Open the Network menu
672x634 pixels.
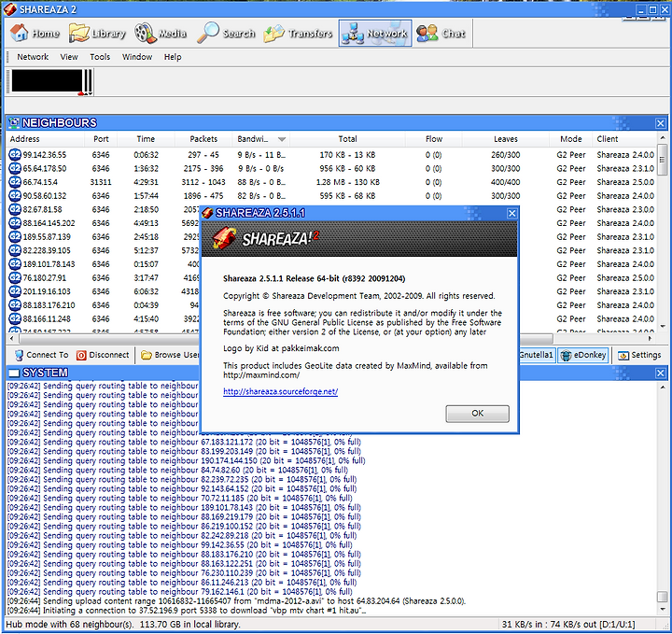click(33, 57)
